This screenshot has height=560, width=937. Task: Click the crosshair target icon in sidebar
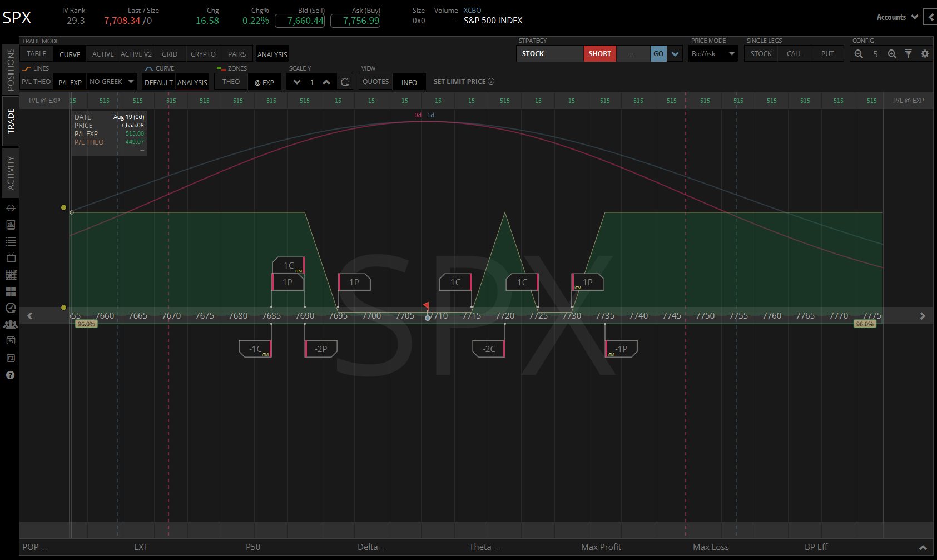11,208
